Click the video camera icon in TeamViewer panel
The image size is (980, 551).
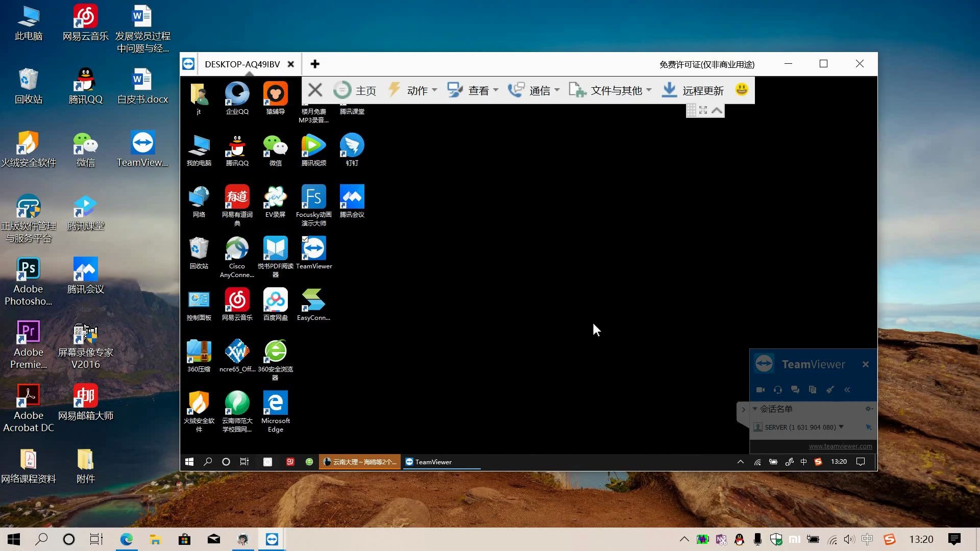tap(760, 390)
